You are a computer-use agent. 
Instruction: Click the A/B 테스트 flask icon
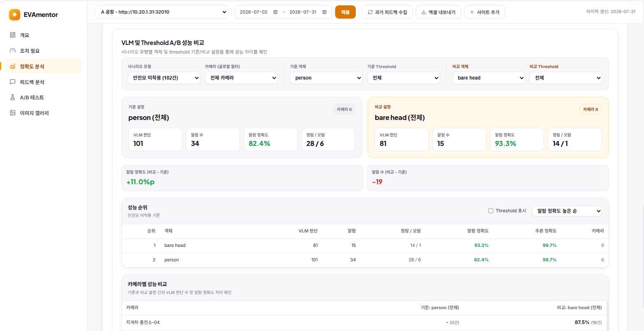(x=12, y=97)
